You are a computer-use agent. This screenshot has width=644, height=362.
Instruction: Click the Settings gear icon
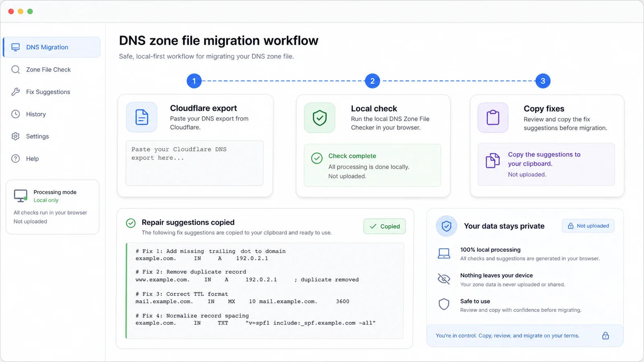pos(16,136)
